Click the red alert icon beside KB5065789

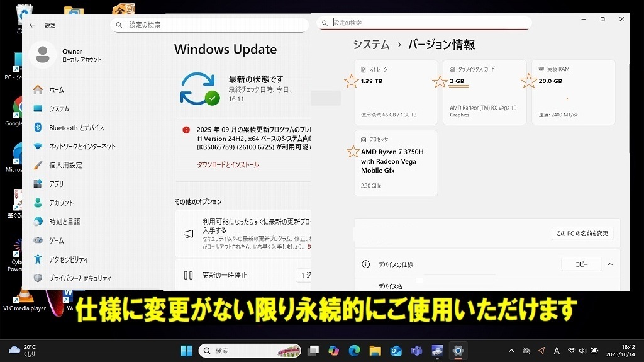[186, 130]
